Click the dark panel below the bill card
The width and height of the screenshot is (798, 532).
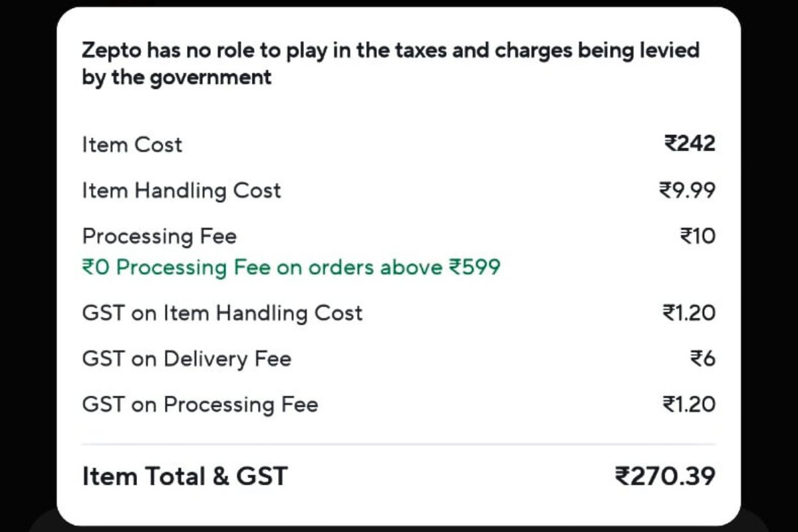[399, 522]
